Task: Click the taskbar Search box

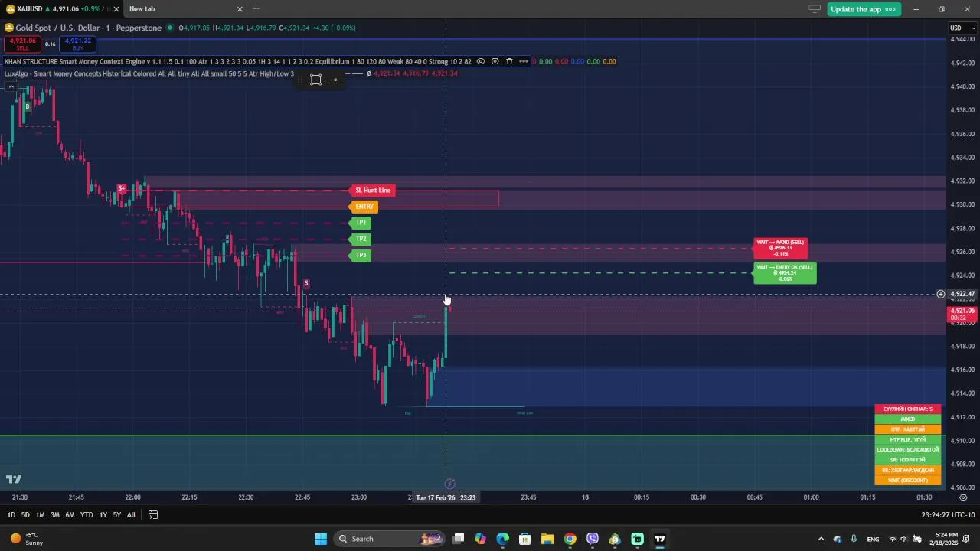Action: 390,539
